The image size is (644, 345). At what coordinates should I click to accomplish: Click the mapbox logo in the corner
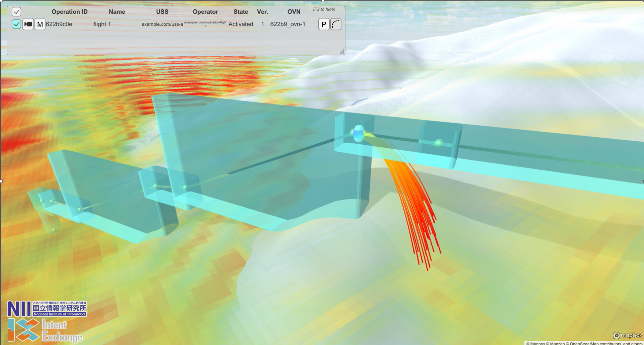627,335
